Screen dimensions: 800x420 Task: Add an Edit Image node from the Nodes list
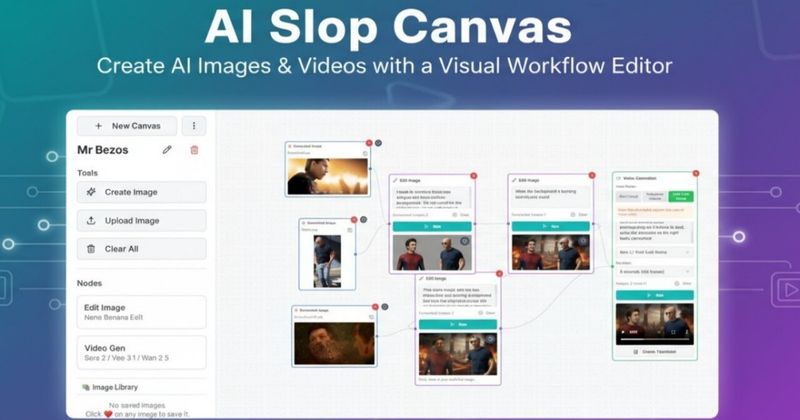click(142, 312)
